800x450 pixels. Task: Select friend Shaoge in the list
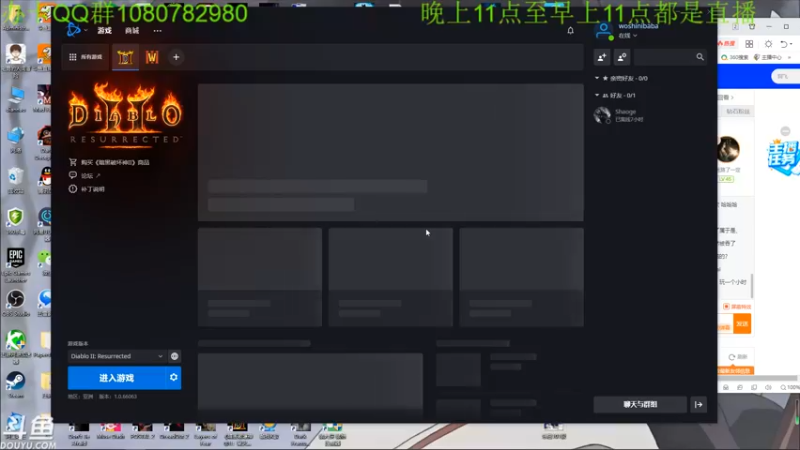(649, 115)
